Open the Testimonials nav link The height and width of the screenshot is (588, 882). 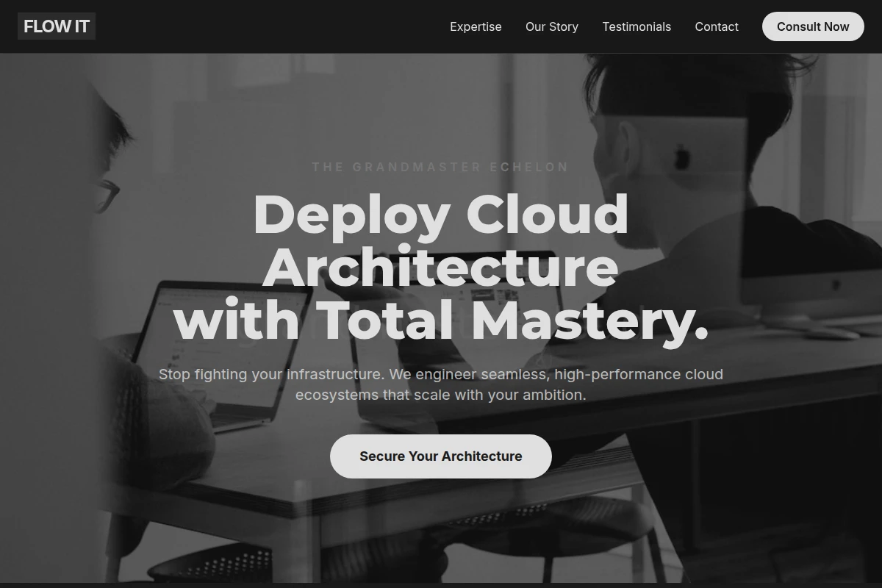[637, 26]
